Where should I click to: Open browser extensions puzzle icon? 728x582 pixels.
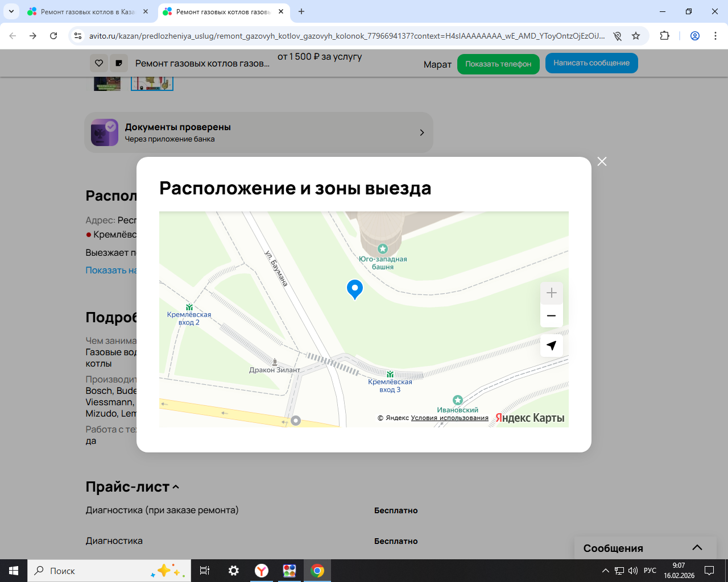[x=664, y=36]
